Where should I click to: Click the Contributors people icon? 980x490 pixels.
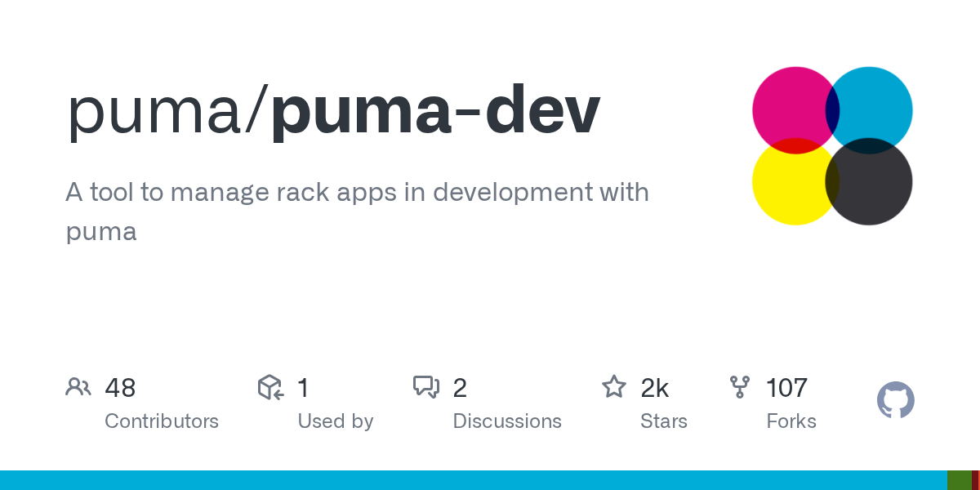coord(78,387)
